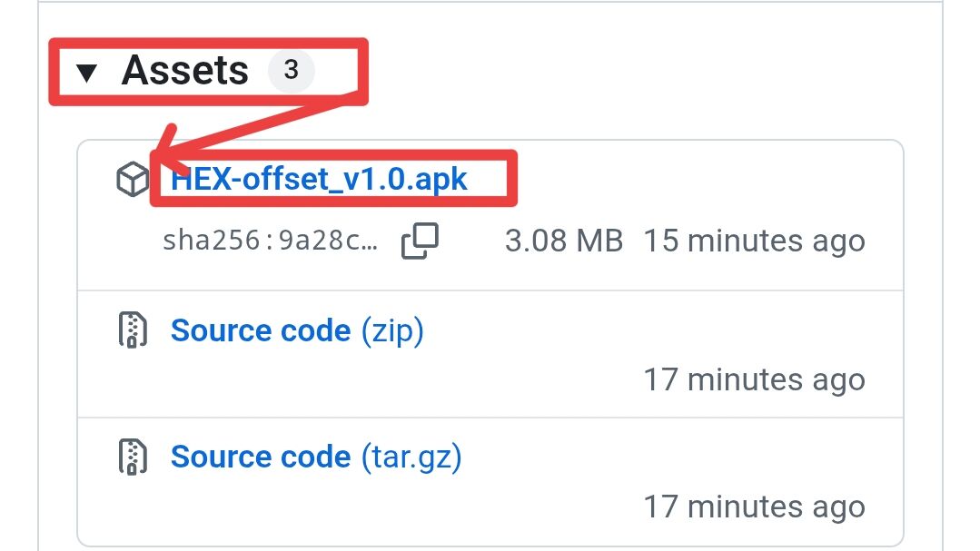Click the zip archive file icon
Viewport: 980px width, 551px height.
pos(133,330)
